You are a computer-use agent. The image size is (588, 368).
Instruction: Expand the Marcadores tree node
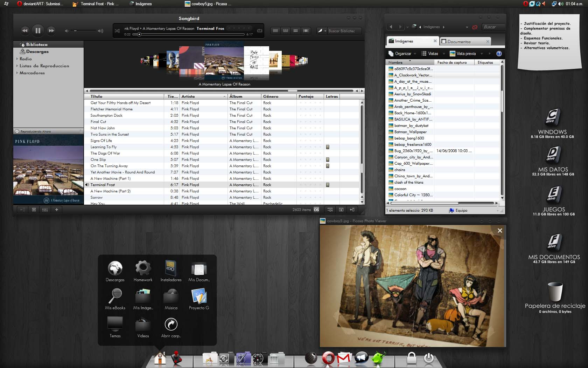[x=17, y=73]
